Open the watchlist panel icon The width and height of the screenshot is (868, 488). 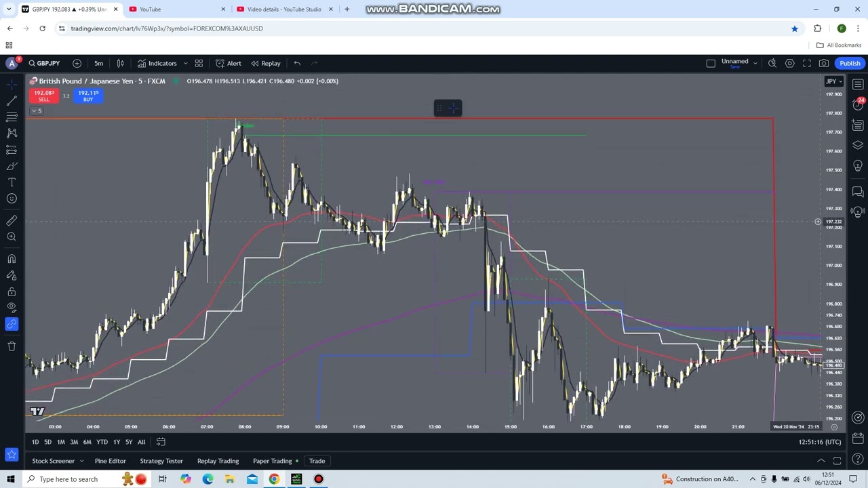[858, 85]
